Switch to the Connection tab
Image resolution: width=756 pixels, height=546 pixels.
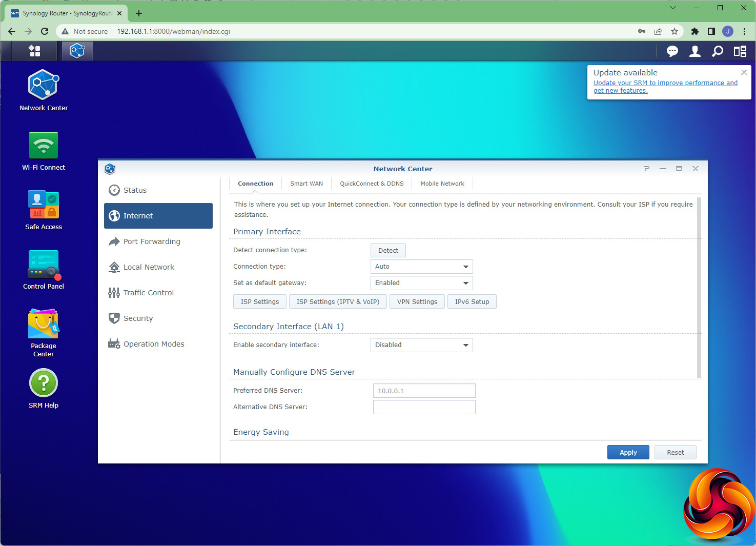[255, 184]
